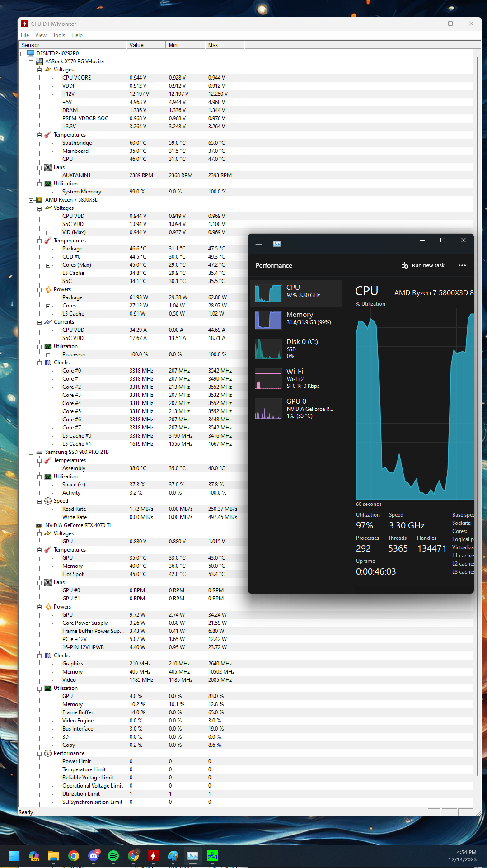Select the Memory performance entry
The height and width of the screenshot is (868, 487).
coord(296,320)
